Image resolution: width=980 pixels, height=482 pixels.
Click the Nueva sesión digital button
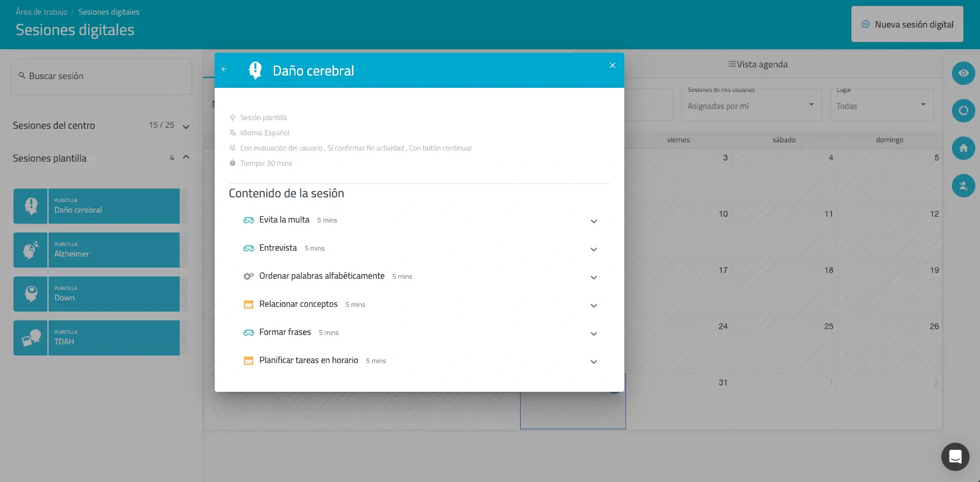click(x=907, y=25)
